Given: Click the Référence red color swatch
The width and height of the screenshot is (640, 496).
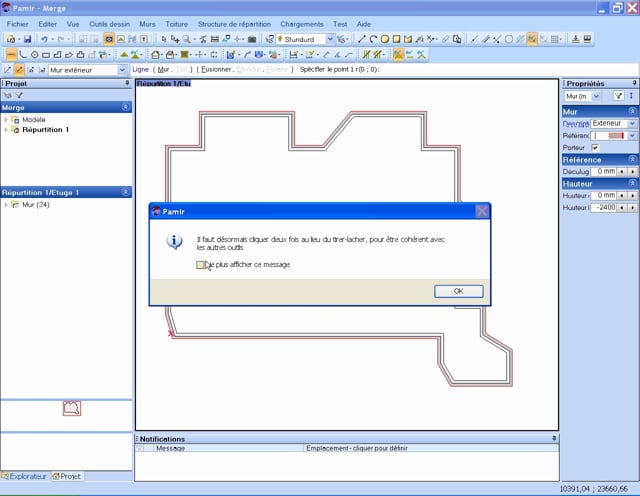Looking at the screenshot, I should 616,136.
